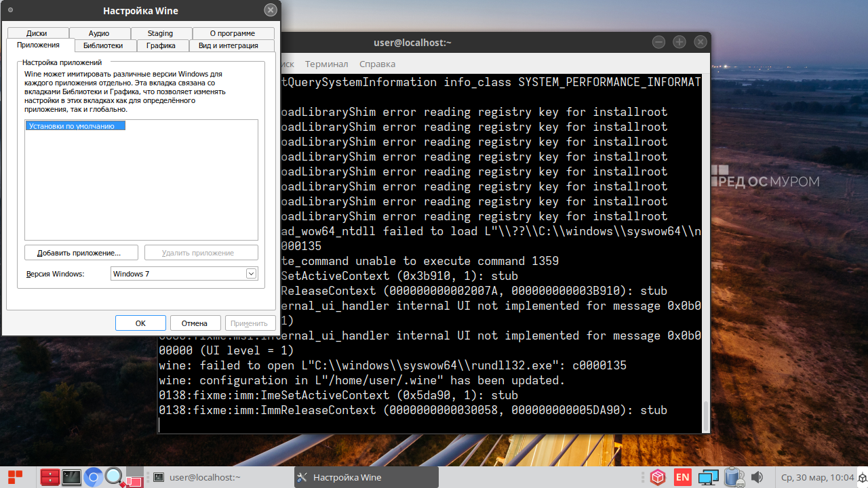Open the RED OS start menu icon
Viewport: 868px width, 488px height.
[15, 477]
